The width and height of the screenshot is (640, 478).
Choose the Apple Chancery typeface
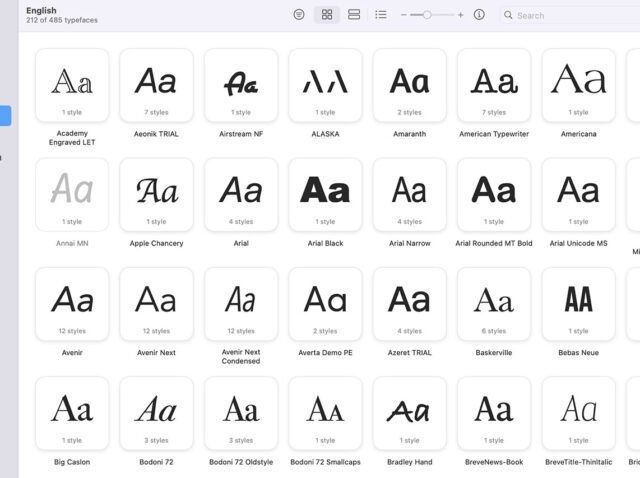pos(156,194)
